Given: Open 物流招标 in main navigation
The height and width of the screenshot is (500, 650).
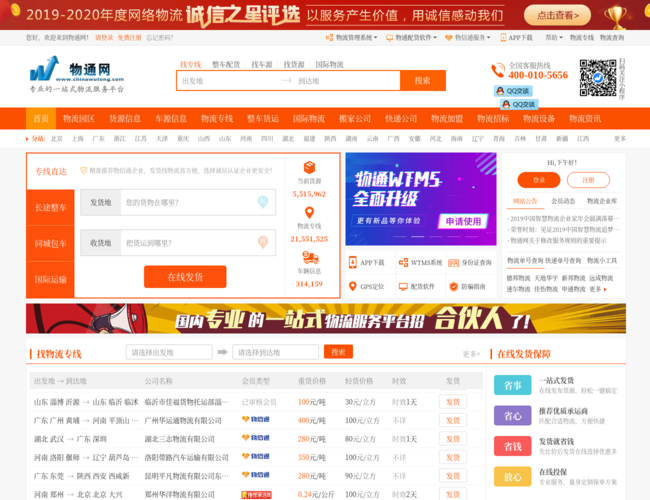Looking at the screenshot, I should [x=493, y=119].
